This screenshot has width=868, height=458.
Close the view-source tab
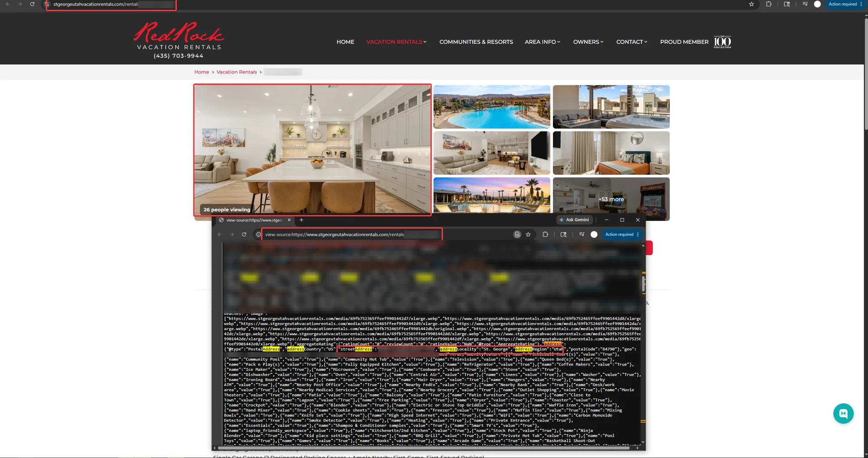[289, 220]
